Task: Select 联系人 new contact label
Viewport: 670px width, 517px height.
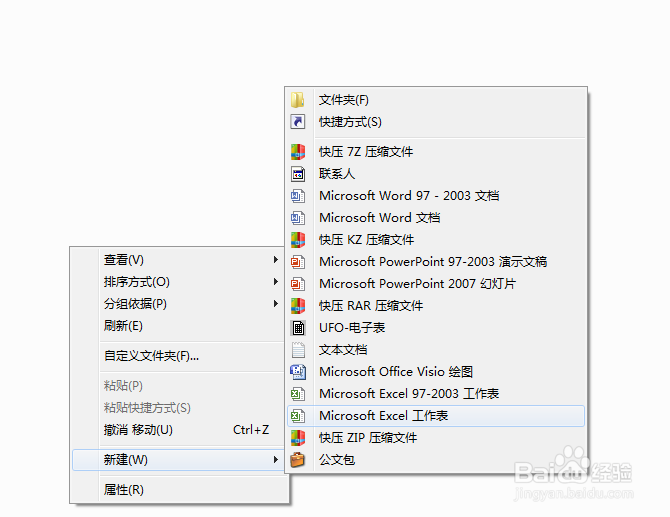Action: point(337,174)
